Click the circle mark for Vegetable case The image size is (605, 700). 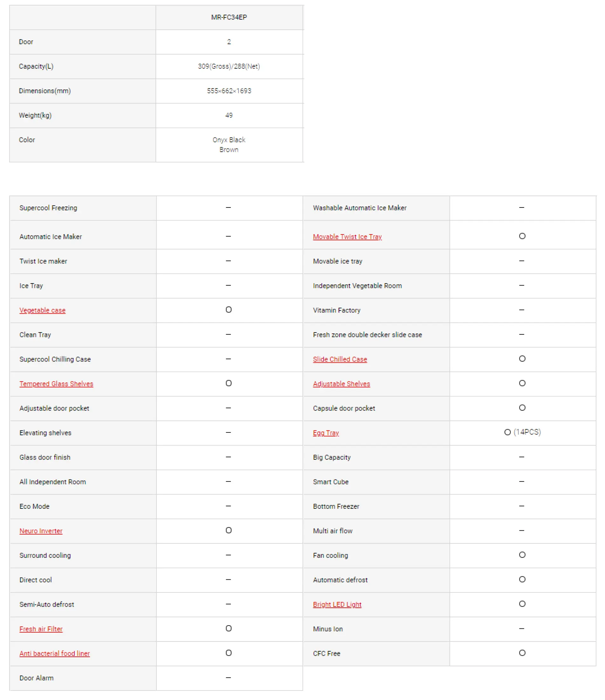(229, 310)
